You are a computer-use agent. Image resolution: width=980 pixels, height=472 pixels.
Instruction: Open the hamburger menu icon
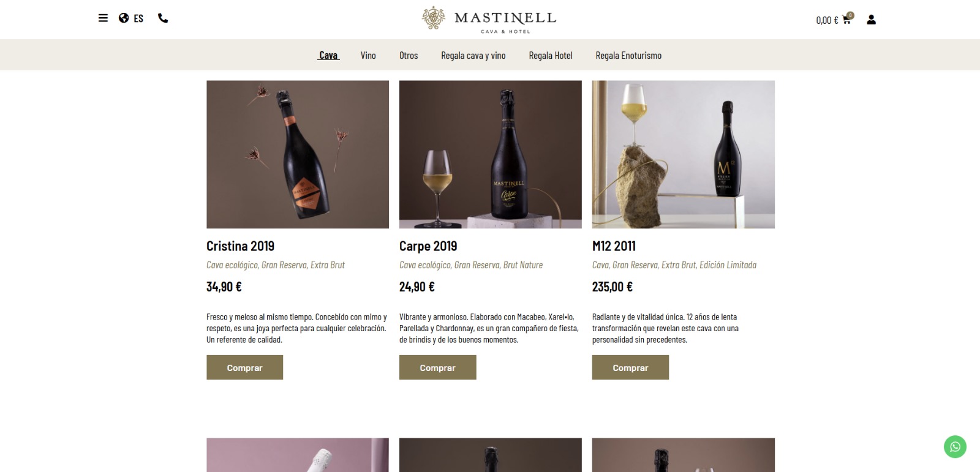tap(103, 18)
